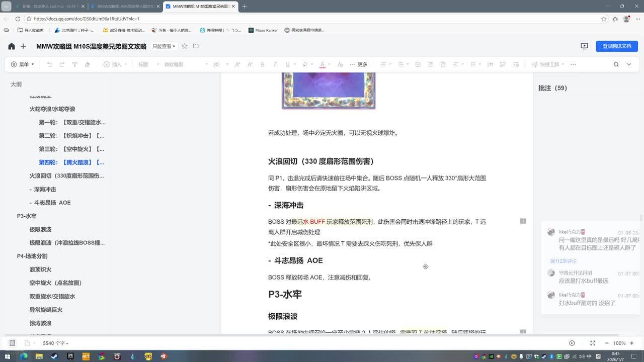Screen dimensions: 644x362
Task: Click the play icon in the bottom status bar
Action: tap(572, 343)
